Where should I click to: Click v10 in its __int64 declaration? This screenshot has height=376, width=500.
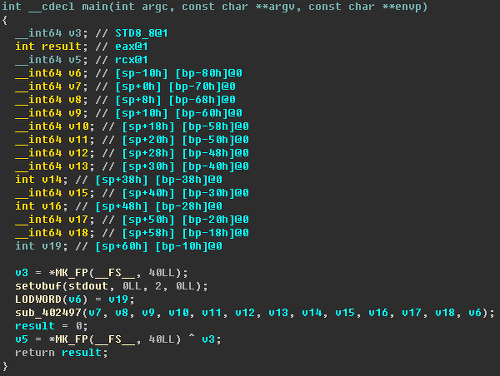(x=78, y=127)
